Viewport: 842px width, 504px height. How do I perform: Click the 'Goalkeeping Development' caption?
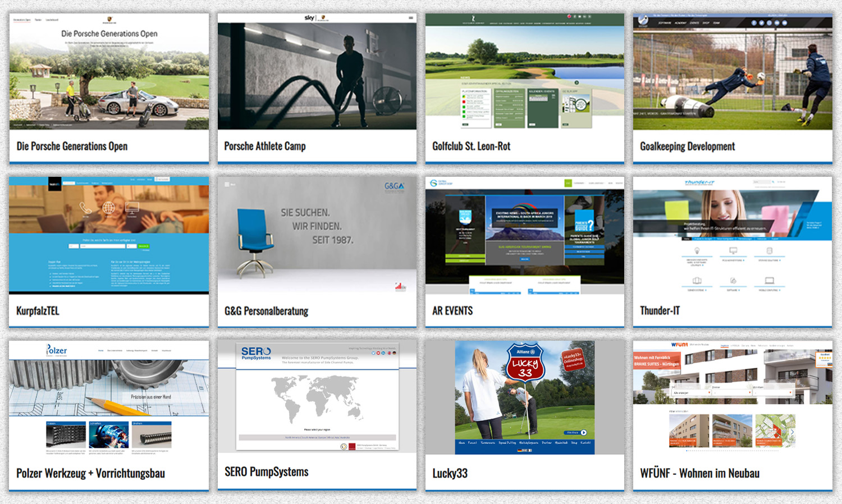tap(687, 146)
